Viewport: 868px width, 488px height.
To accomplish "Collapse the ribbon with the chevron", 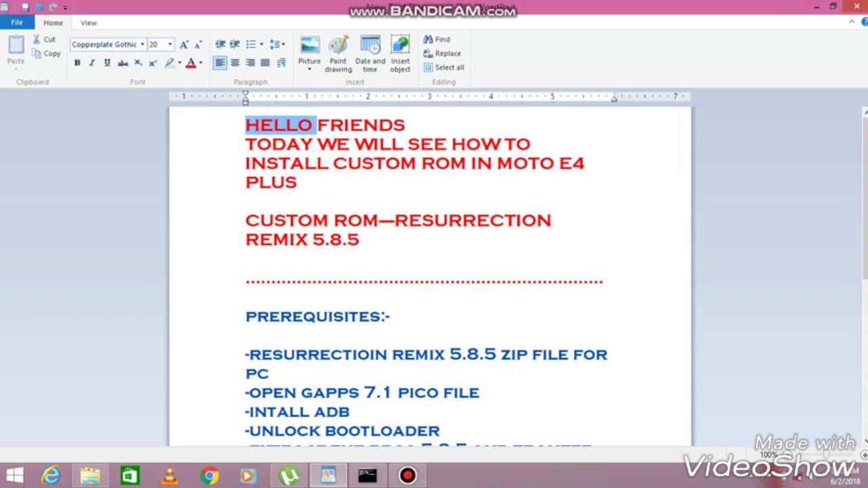I will coord(852,22).
